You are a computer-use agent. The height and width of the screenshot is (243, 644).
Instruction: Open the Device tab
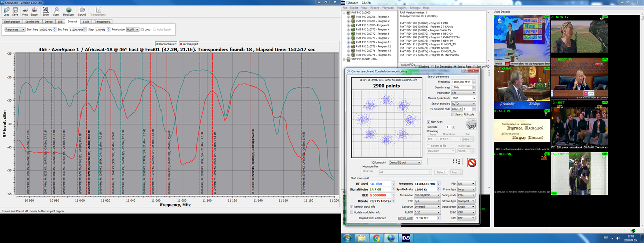[x=49, y=22]
